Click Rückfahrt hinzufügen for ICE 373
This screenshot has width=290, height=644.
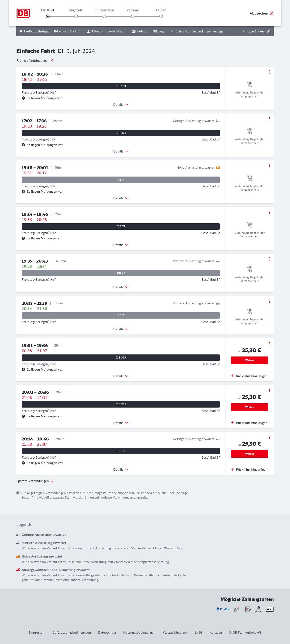tap(249, 376)
